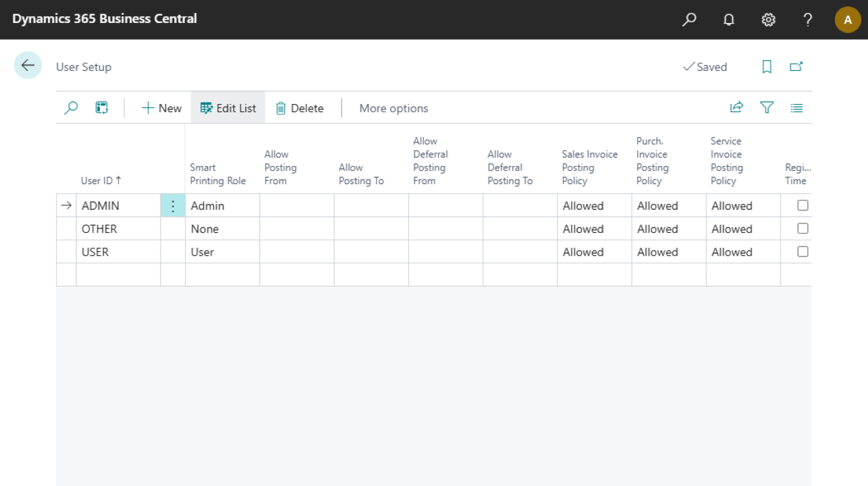Screen dimensions: 868x486
Task: Click USER's Service Invoice Posting Policy cell
Action: [743, 252]
